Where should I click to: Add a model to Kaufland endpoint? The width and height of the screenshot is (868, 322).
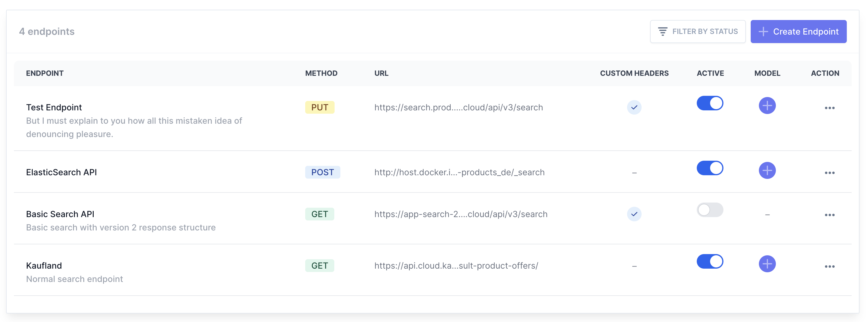coord(767,264)
